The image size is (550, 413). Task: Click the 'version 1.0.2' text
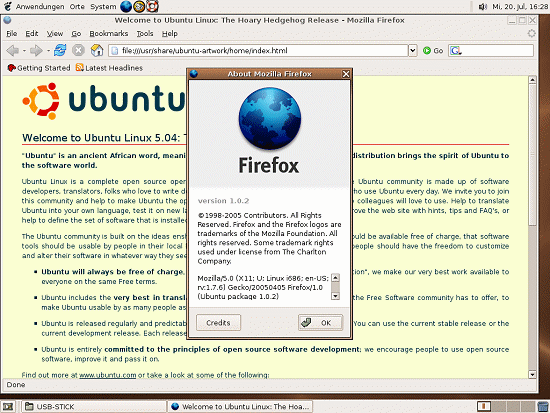(x=223, y=201)
